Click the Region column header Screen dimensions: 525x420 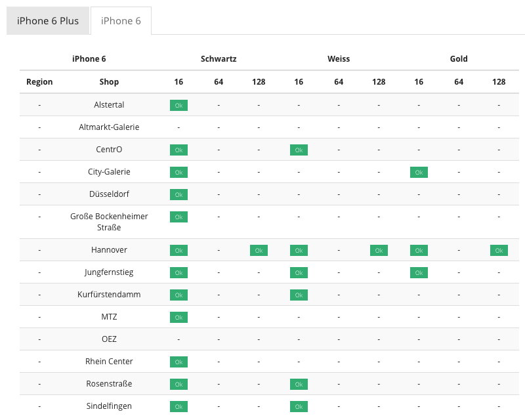click(39, 82)
